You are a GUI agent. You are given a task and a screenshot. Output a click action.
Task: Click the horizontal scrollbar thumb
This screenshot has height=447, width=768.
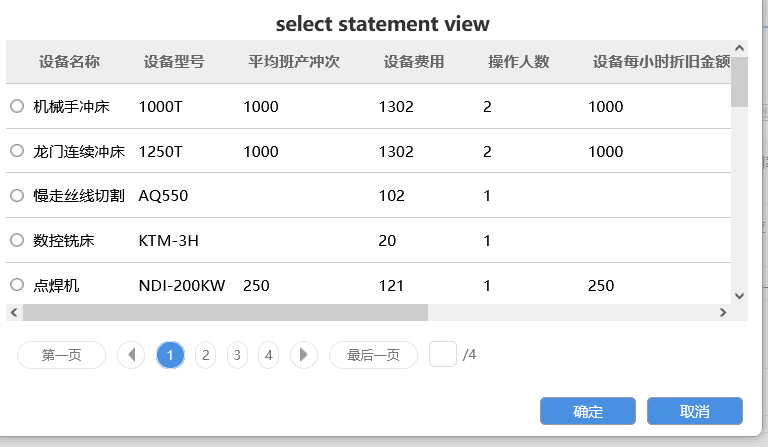tap(225, 312)
